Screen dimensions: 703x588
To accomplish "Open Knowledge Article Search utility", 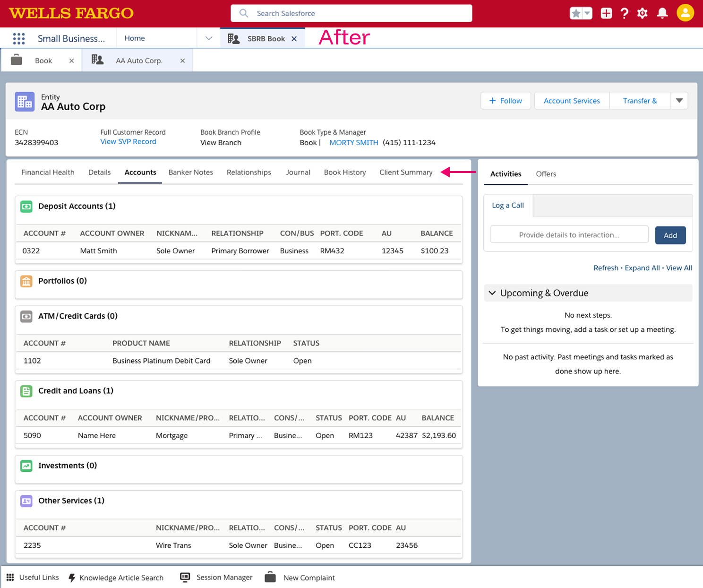I will (x=116, y=578).
